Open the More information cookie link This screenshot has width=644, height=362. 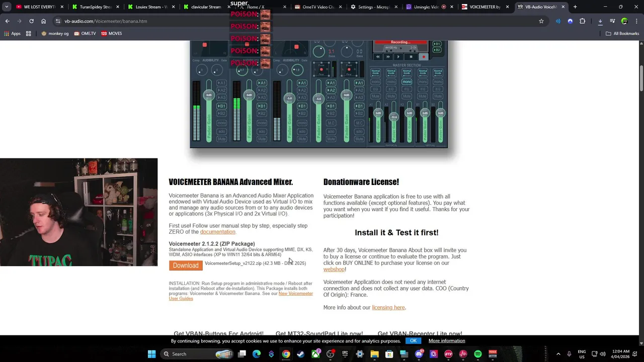(x=447, y=340)
